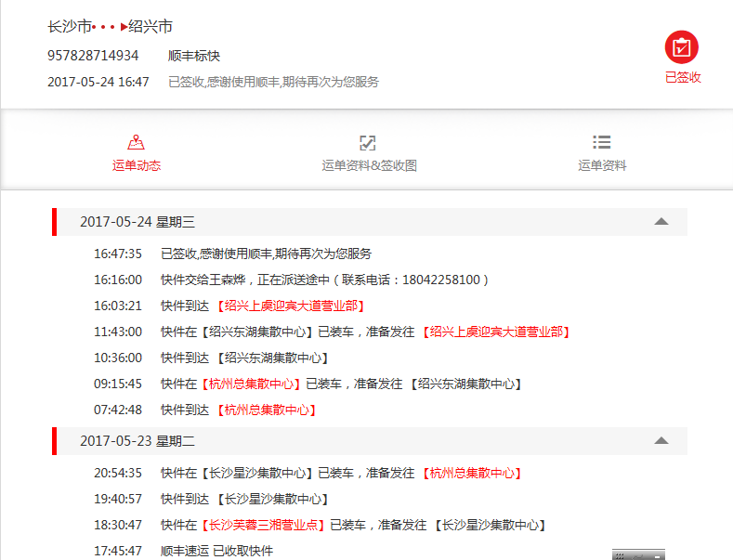This screenshot has width=733, height=560.
Task: Click 绍兴上虞迎宾大道营业部 link in the 11:43:00 row
Action: (496, 332)
